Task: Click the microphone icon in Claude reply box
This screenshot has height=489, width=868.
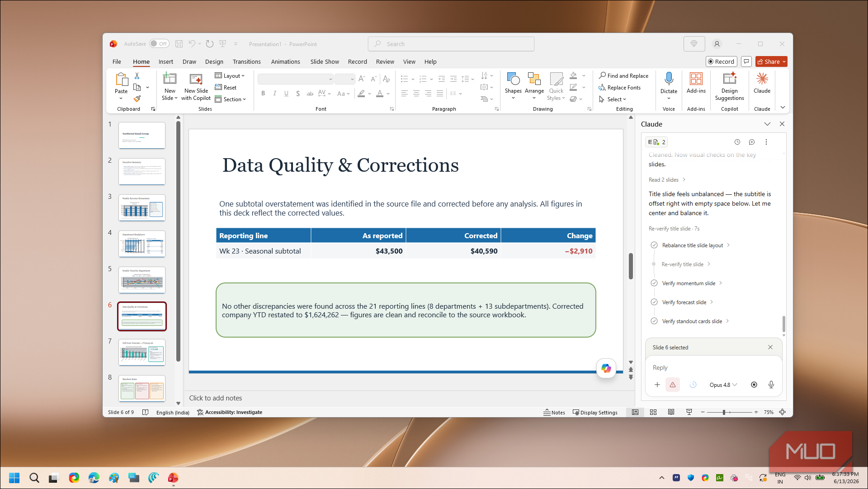Action: (771, 385)
